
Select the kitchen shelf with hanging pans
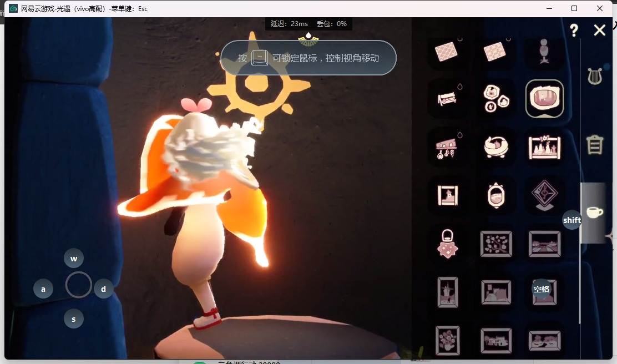[x=447, y=148]
